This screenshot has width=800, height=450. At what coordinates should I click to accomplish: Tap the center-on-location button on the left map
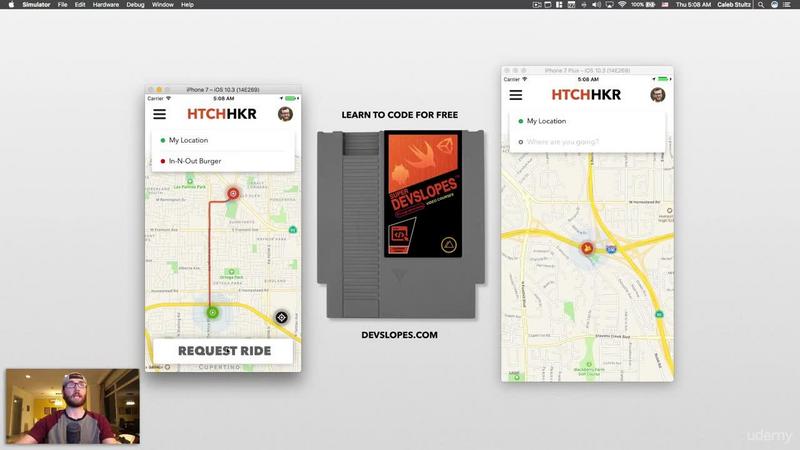(x=281, y=317)
